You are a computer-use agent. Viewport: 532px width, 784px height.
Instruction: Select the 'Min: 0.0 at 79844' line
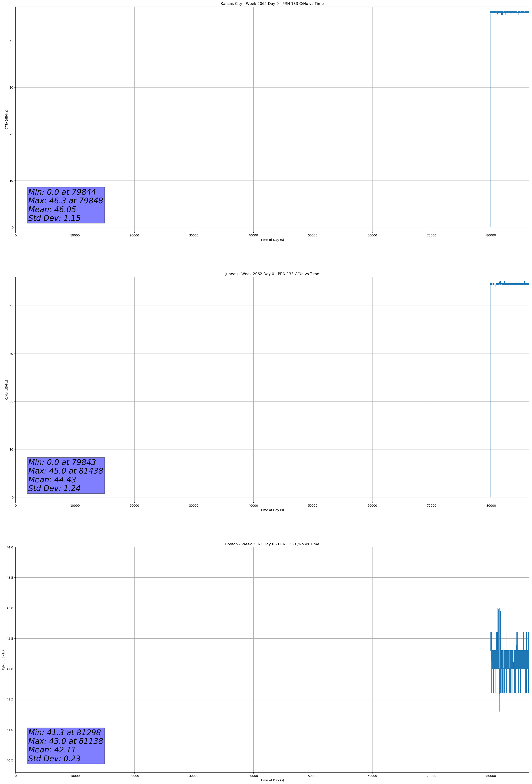click(x=62, y=192)
